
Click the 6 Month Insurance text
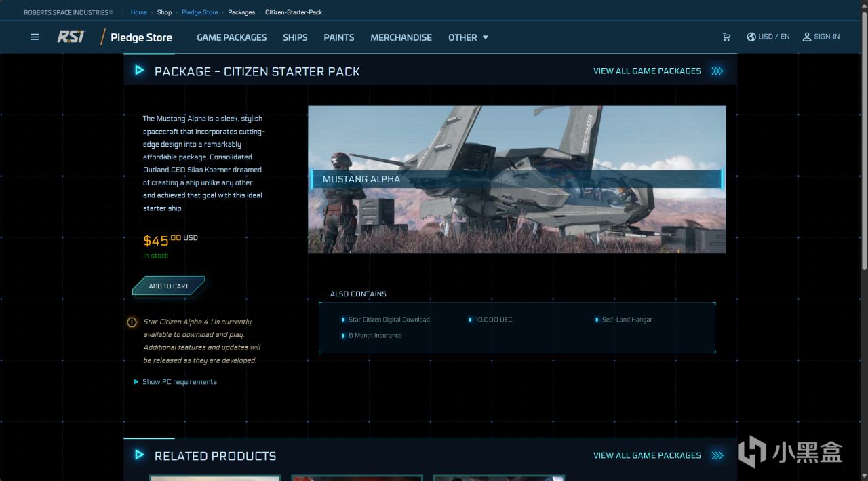point(375,336)
